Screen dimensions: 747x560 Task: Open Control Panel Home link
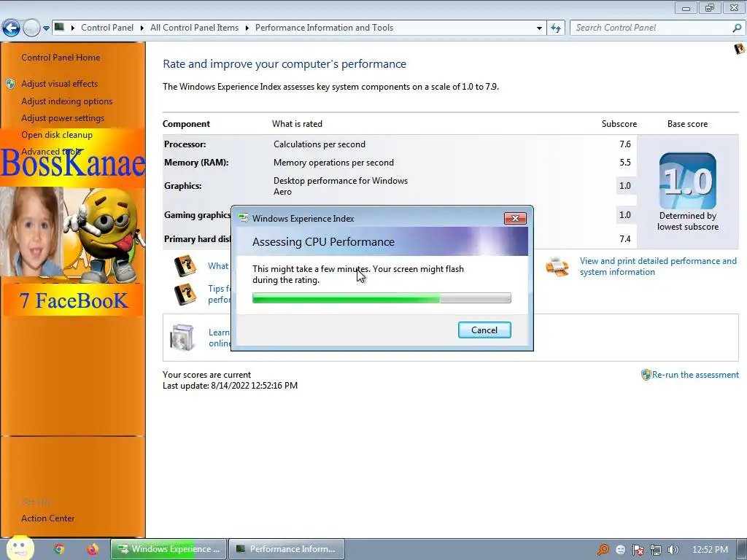(x=61, y=58)
